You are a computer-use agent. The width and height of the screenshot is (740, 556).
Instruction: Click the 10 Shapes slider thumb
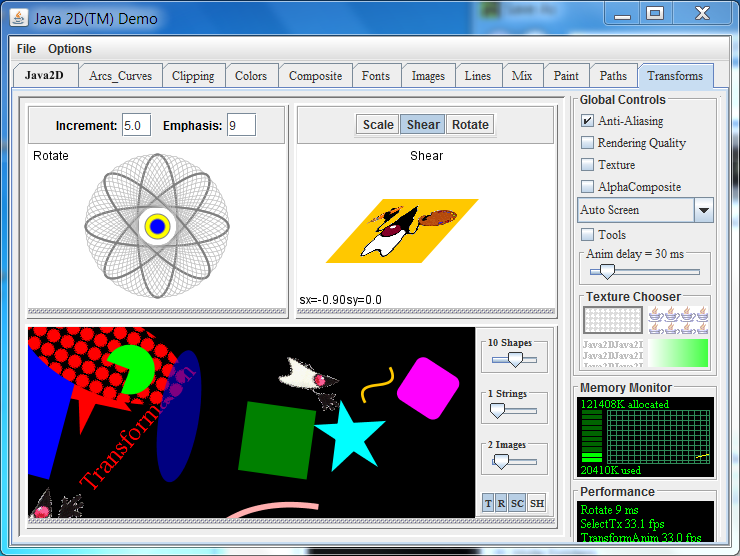[515, 360]
